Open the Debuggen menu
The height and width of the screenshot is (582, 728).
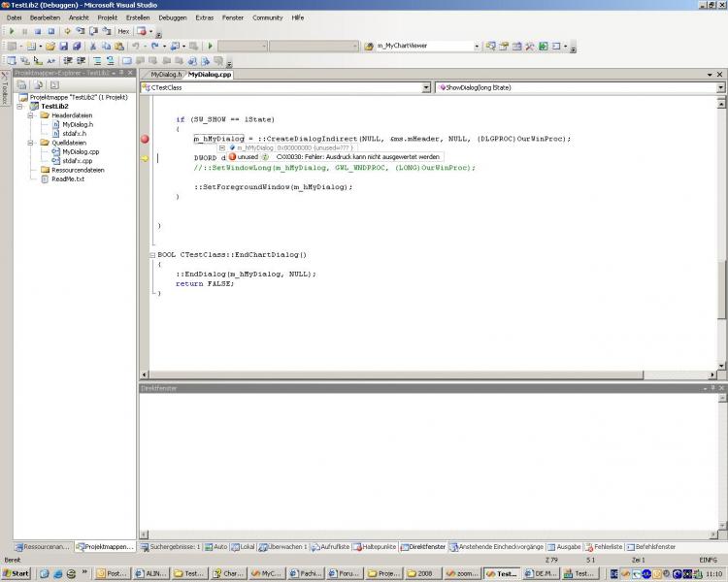(x=173, y=17)
